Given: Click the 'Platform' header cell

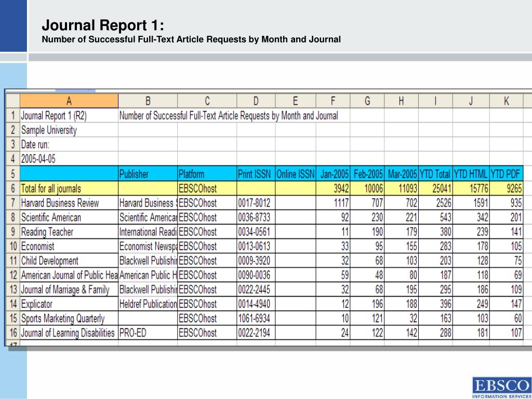Looking at the screenshot, I should (207, 174).
